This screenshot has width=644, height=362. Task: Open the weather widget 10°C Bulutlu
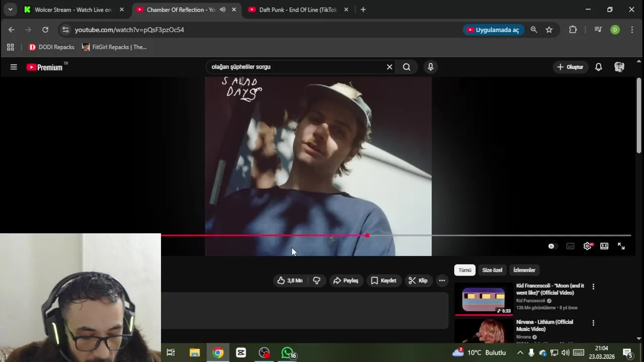click(x=478, y=353)
